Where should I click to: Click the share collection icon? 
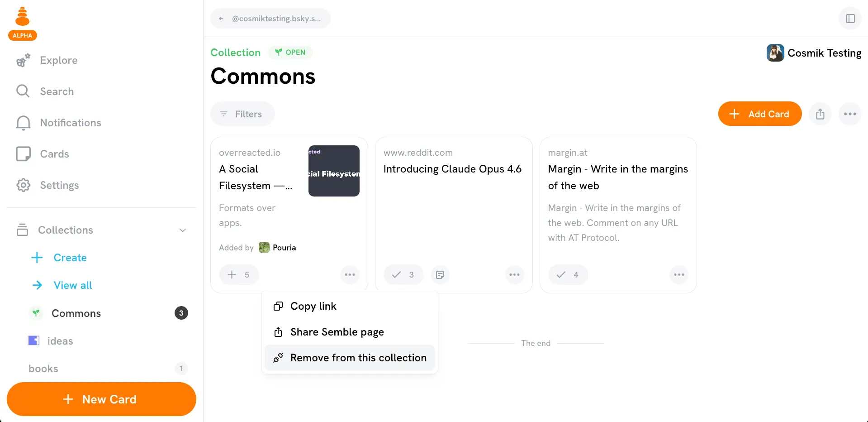pos(820,114)
